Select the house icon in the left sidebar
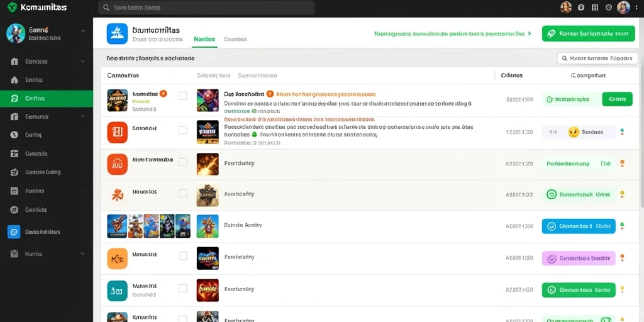 (x=14, y=80)
